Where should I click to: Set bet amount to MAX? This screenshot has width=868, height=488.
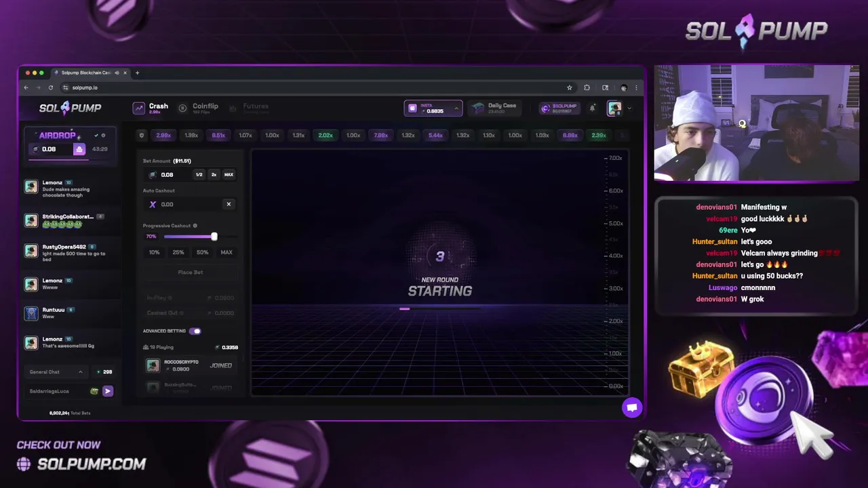[x=229, y=175]
